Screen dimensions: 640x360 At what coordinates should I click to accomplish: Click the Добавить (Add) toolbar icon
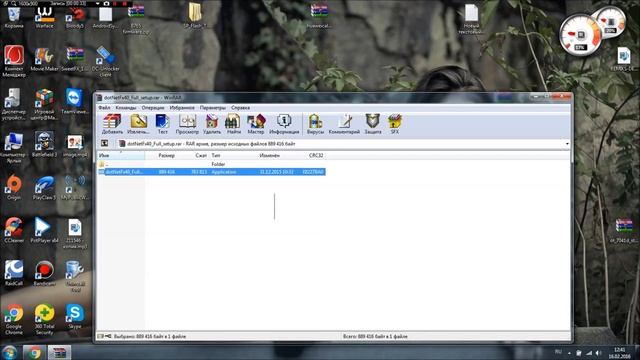[112, 124]
